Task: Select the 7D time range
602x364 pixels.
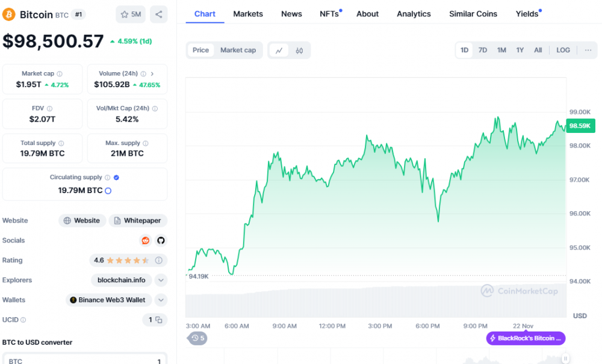Action: click(x=483, y=51)
